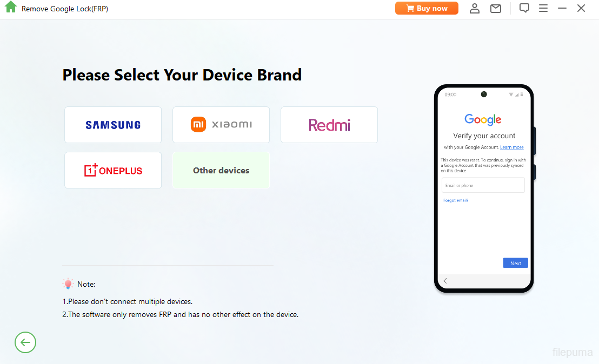Viewport: 599px width, 364px height.
Task: Open the user account icon
Action: 475,8
